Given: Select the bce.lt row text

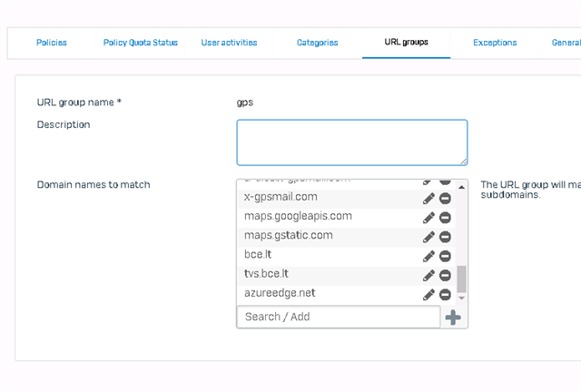Looking at the screenshot, I should pos(258,255).
